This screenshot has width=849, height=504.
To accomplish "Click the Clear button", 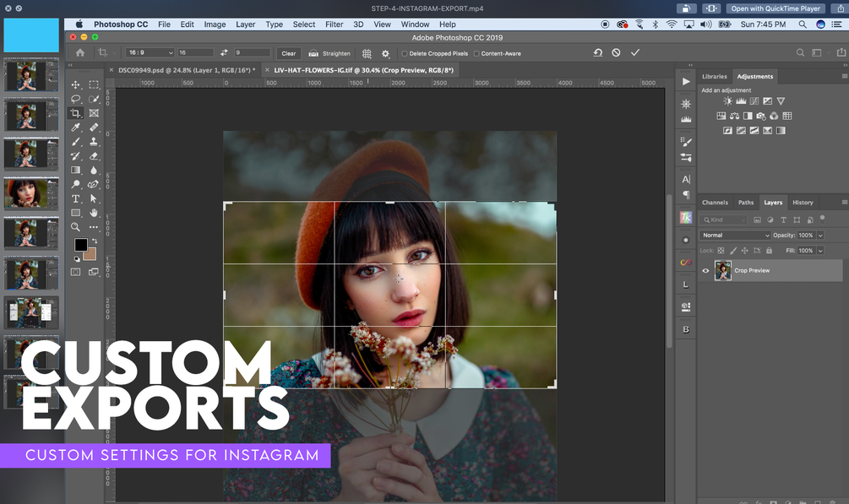I will (289, 53).
